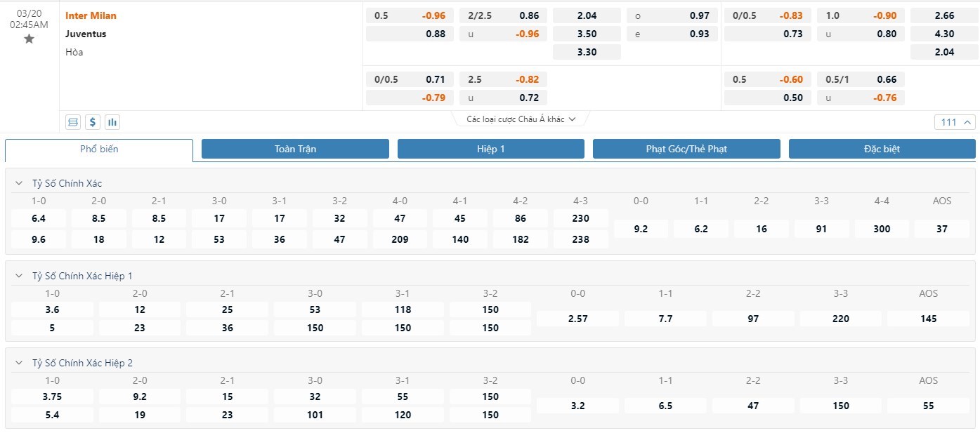Choose the 86 odds under 4-2

521,218
